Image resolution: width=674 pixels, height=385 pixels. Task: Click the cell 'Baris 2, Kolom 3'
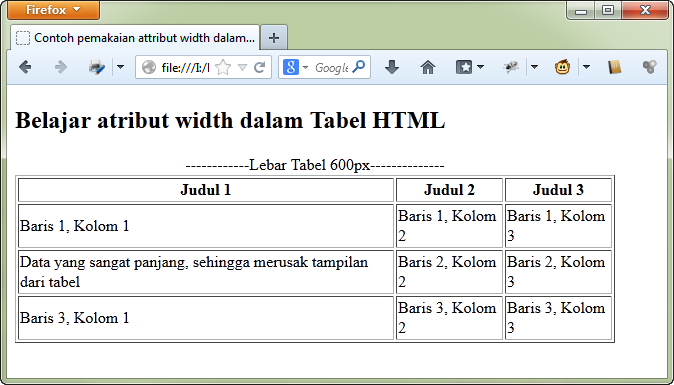point(558,272)
